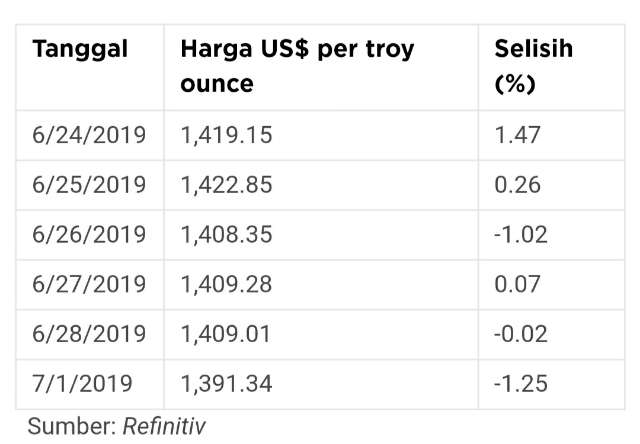
Task: Select the date cell 6/24/2019
Action: click(x=89, y=135)
